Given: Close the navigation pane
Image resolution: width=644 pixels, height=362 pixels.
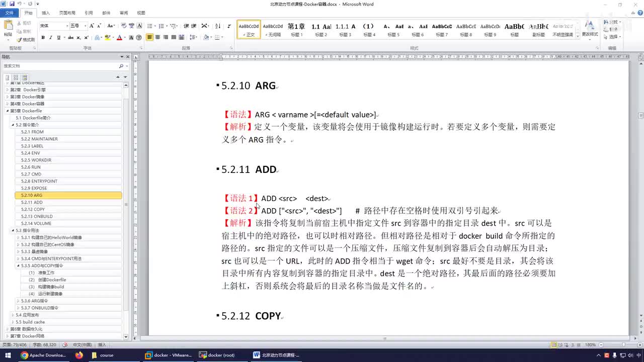Looking at the screenshot, I should pyautogui.click(x=127, y=57).
